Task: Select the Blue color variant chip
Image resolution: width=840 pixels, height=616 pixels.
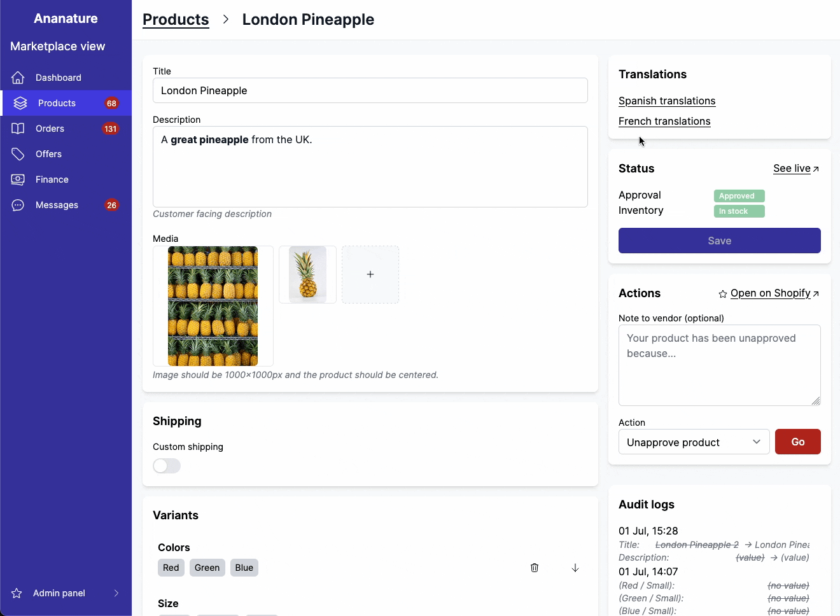Action: tap(244, 567)
